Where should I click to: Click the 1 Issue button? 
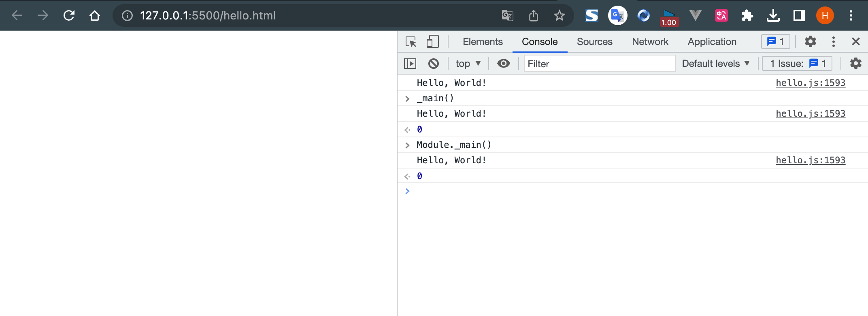(x=797, y=64)
